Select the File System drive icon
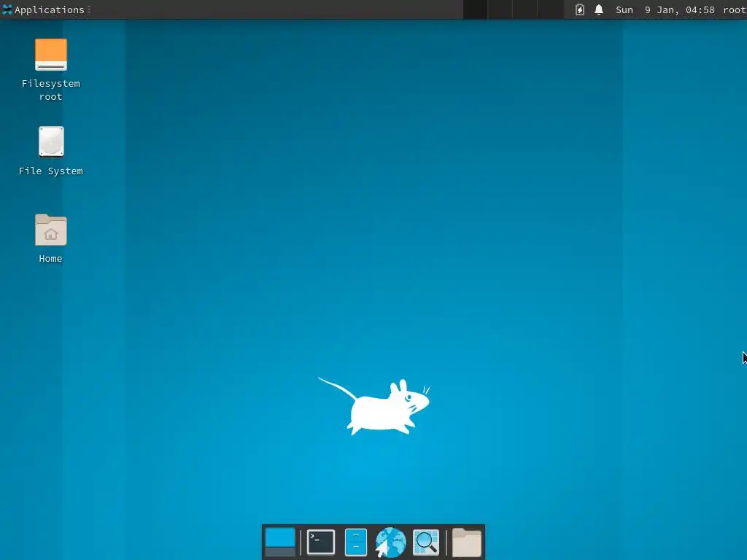 (x=51, y=141)
